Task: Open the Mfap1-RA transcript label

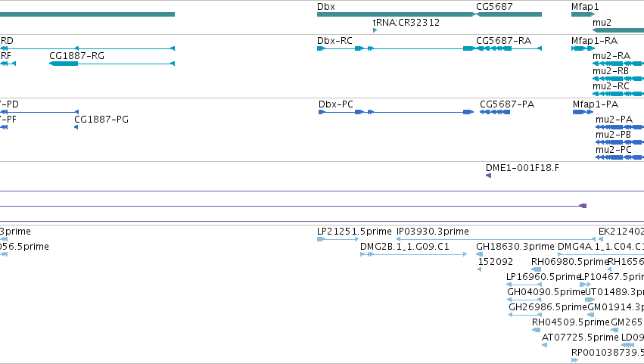Action: click(594, 41)
